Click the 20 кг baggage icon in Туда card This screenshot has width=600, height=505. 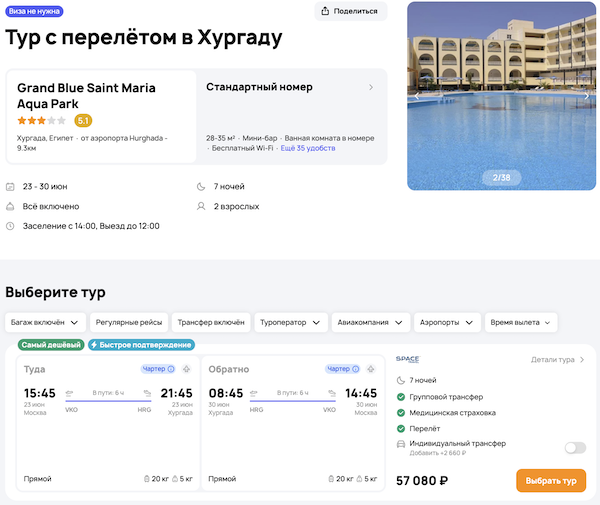click(x=144, y=479)
